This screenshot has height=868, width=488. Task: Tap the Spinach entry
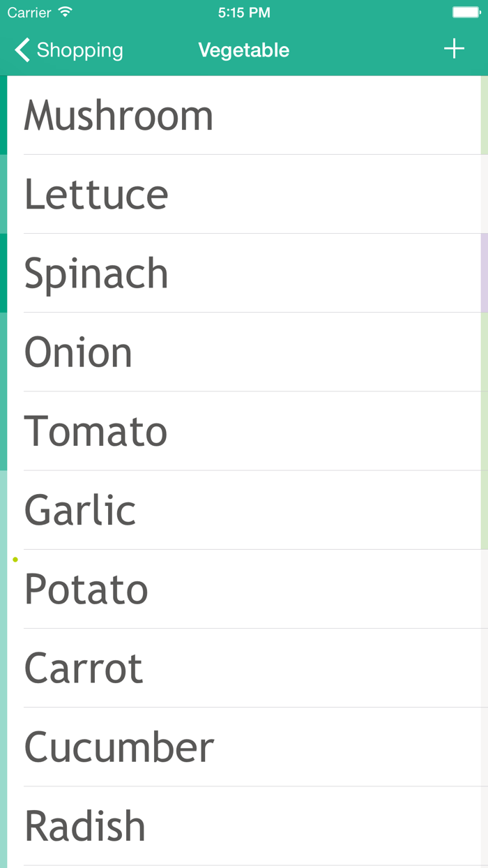[96, 273]
